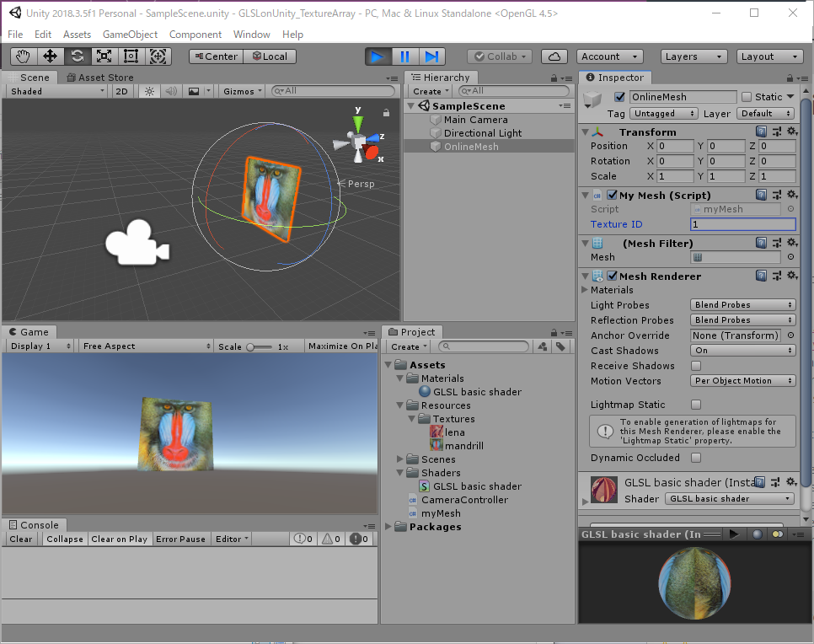Toggle scene audio speaker icon

[x=171, y=91]
